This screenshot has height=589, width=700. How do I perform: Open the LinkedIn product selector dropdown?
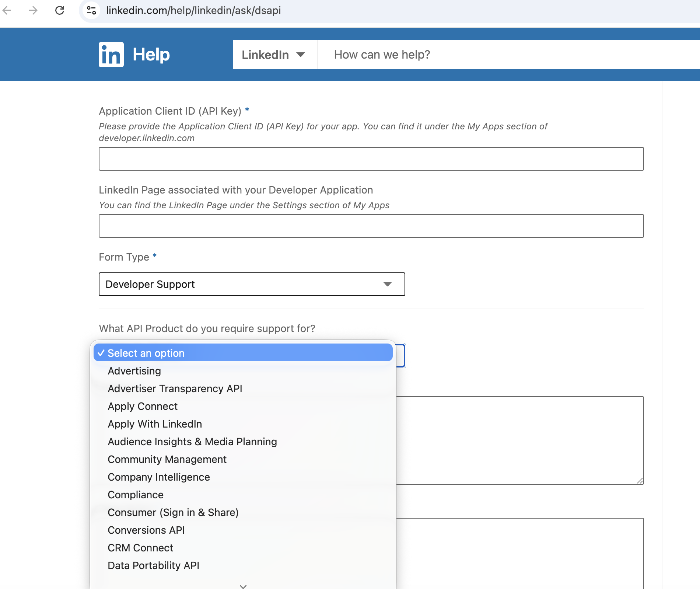(274, 55)
